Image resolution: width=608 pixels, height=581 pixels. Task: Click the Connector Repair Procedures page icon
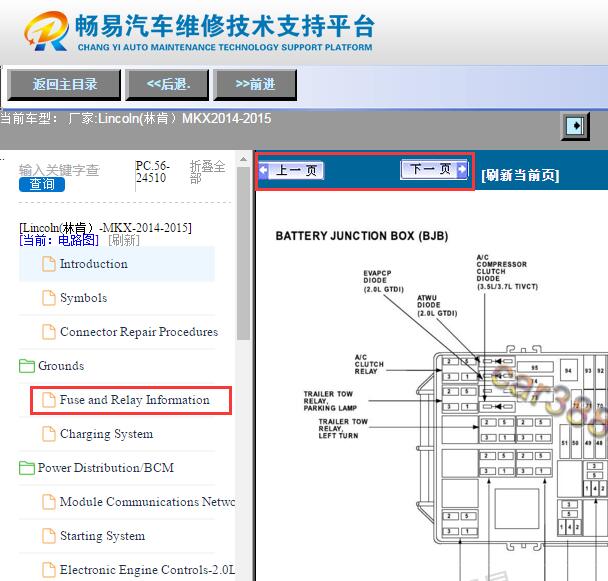48,332
